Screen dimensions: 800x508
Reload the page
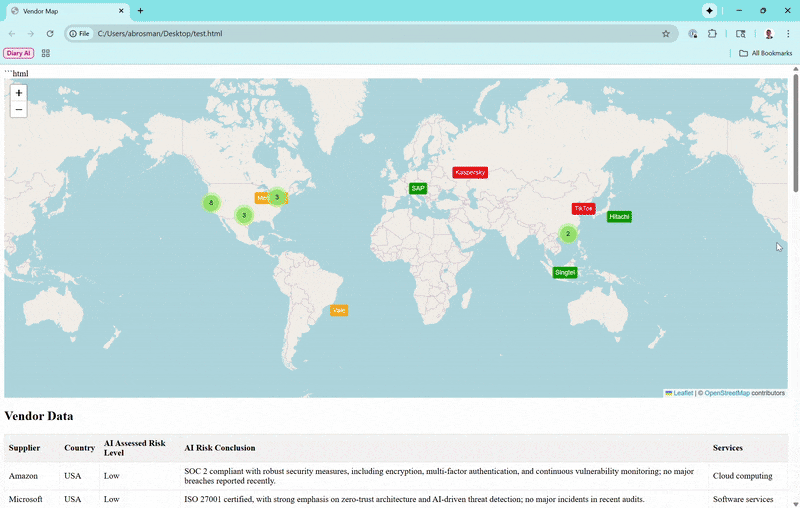coord(50,34)
